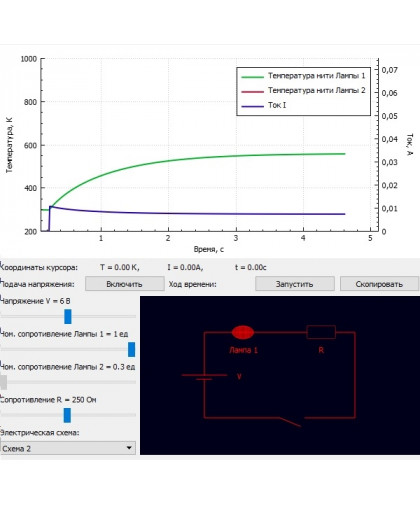The image size is (420, 508).
Task: Click the T = 0.00 K cursor readout
Action: click(120, 267)
